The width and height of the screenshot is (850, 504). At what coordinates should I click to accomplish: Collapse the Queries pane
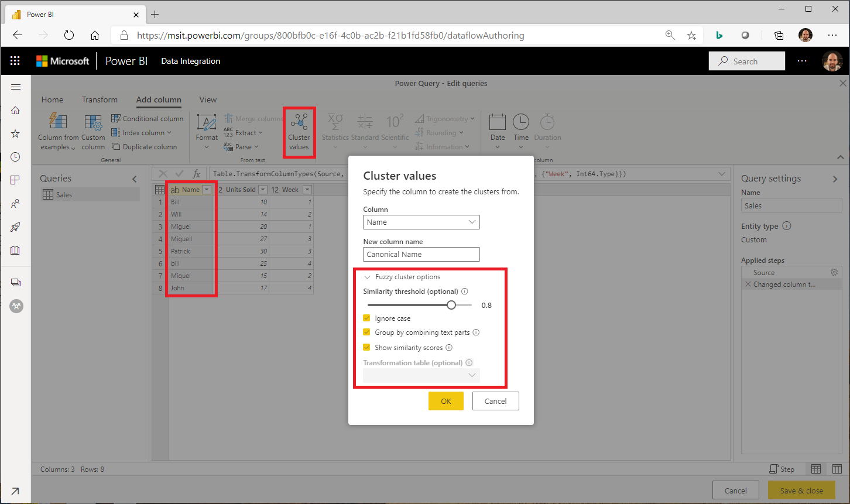135,179
